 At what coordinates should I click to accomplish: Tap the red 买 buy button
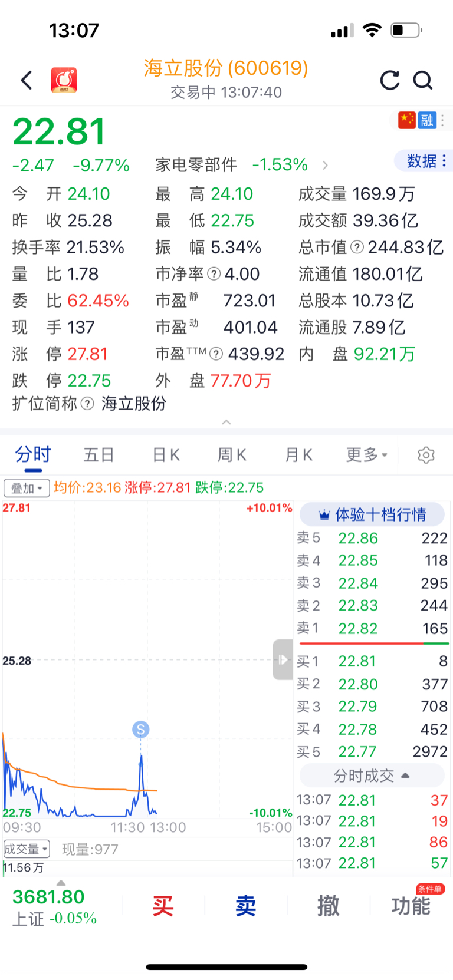click(163, 906)
